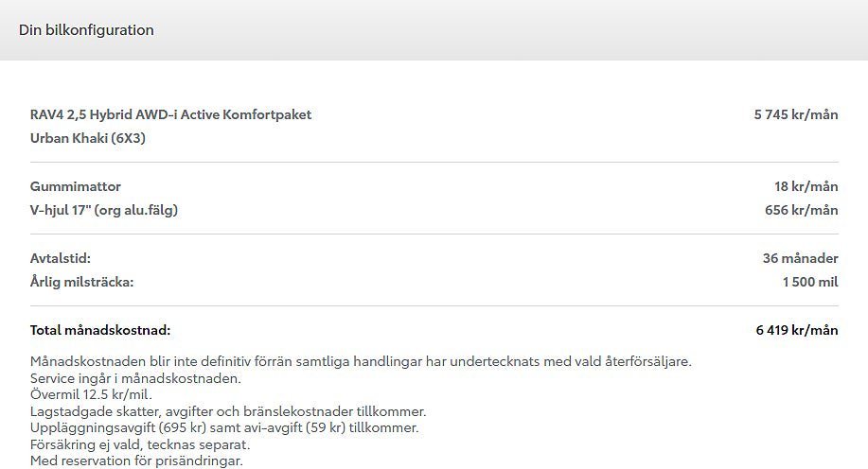
Task: Click the 18 kr/mån Gummimattor price
Action: pos(806,187)
